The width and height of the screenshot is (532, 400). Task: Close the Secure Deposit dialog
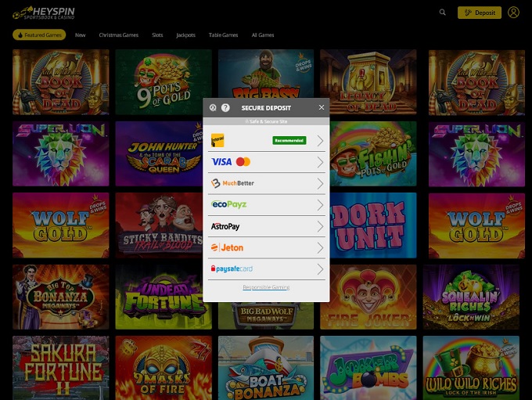[322, 107]
